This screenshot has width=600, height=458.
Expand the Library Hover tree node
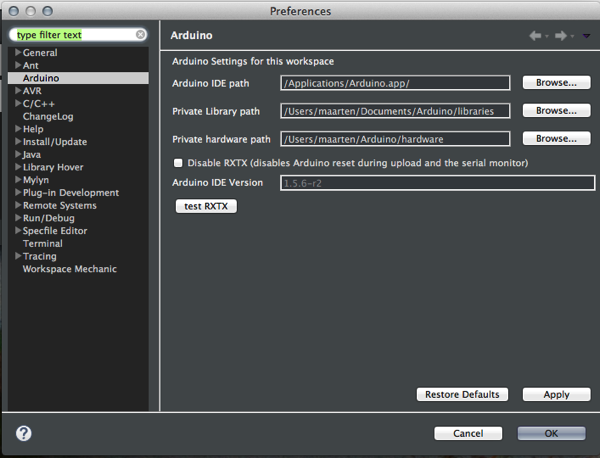tap(18, 167)
